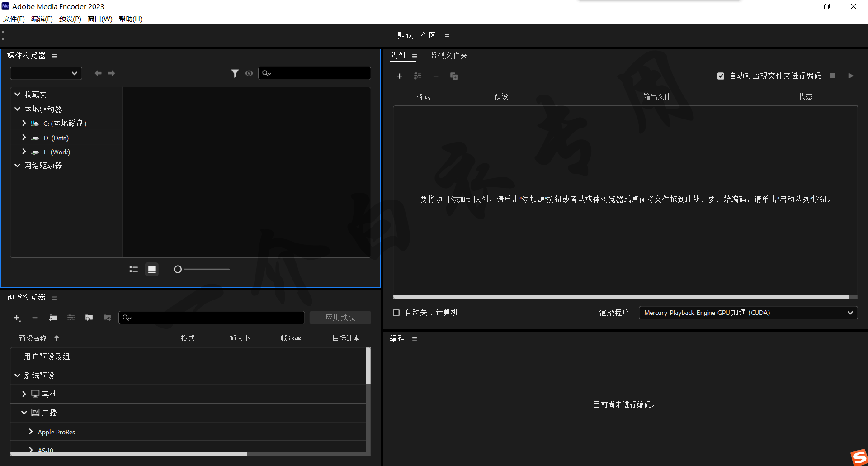Click the Frame Rate (帧速率) column header
Screen dimensions: 868x466
[291, 338]
